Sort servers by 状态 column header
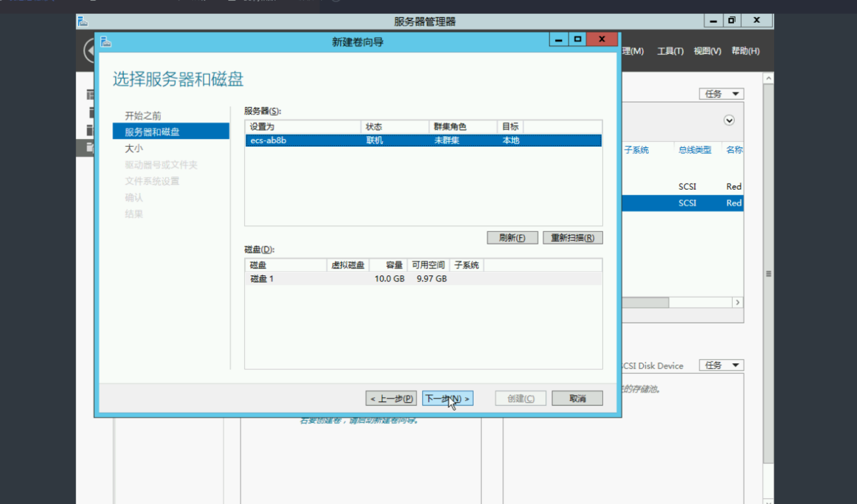Image resolution: width=857 pixels, height=504 pixels. 395,127
